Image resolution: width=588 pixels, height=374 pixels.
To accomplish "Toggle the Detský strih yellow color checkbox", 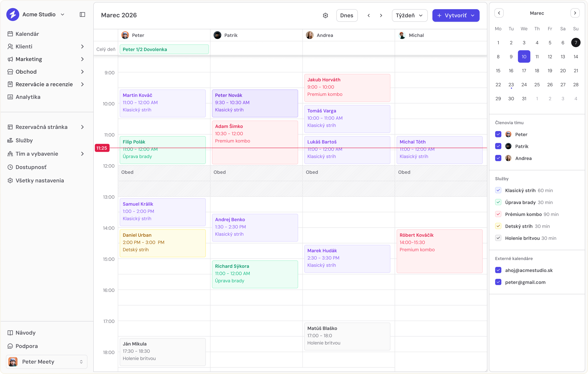I will point(498,226).
